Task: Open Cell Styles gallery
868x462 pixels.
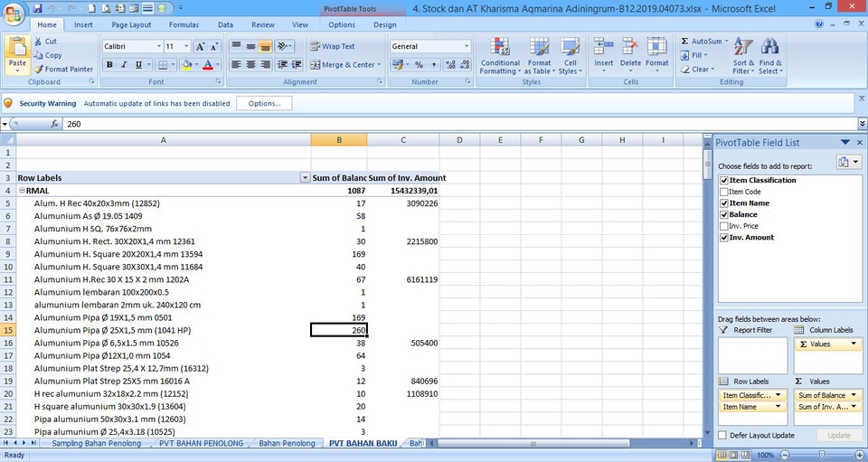Action: pos(571,56)
